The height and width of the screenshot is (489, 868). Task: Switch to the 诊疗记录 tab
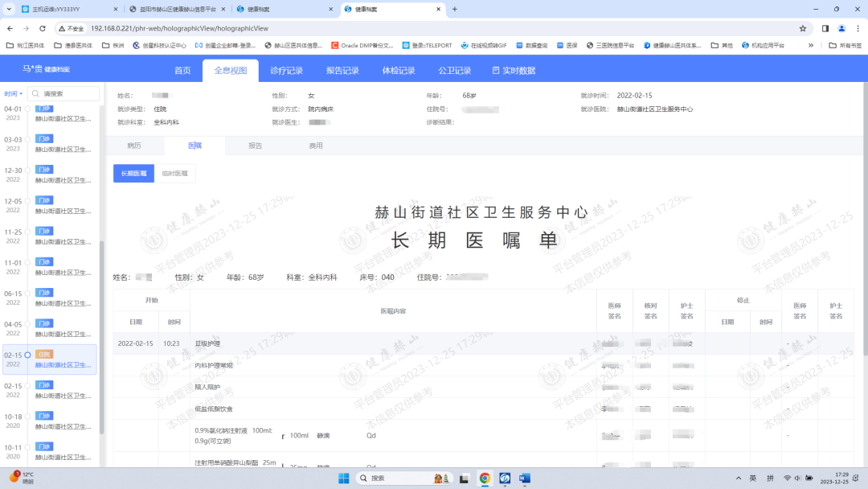point(286,70)
